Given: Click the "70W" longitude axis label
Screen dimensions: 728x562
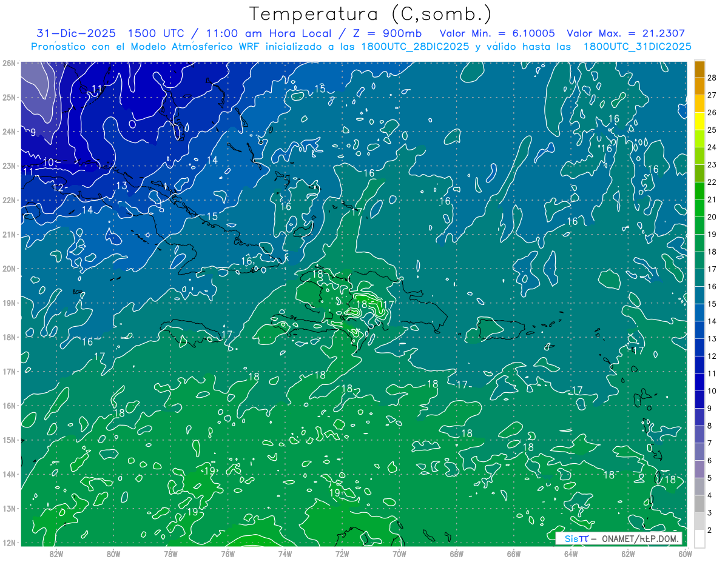Looking at the screenshot, I should coord(399,554).
